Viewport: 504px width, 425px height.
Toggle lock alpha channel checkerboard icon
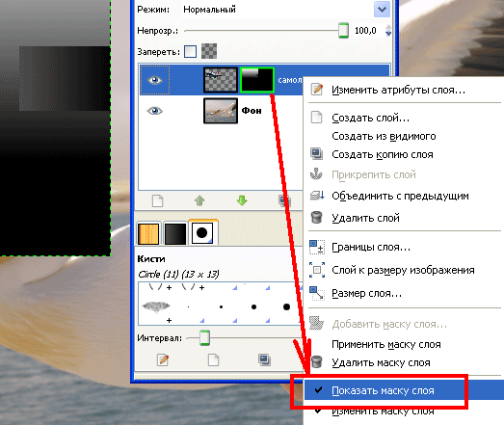point(209,51)
